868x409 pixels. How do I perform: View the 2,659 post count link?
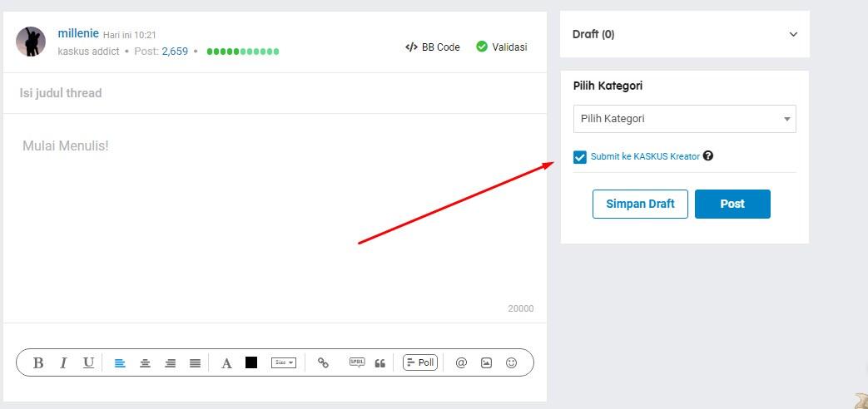coord(175,52)
